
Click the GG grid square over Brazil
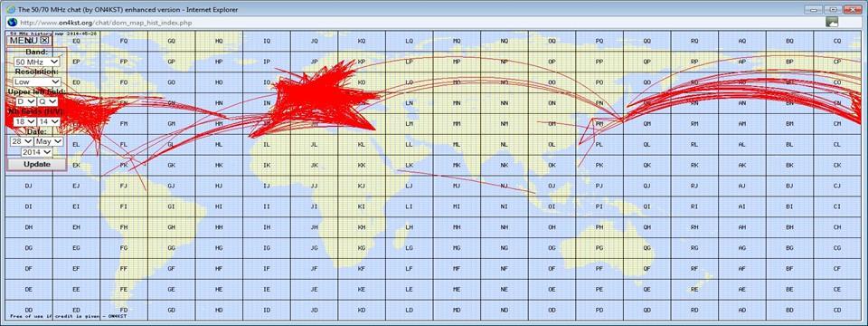[x=172, y=247]
